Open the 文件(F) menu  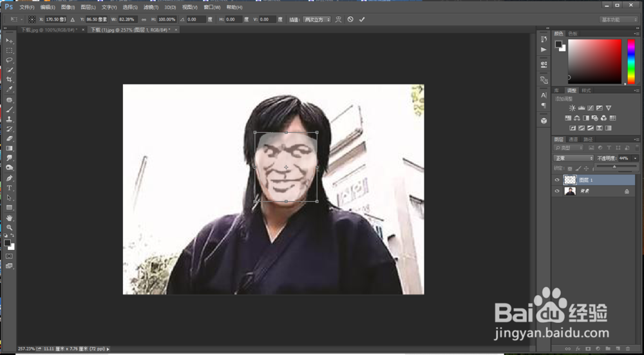(27, 7)
